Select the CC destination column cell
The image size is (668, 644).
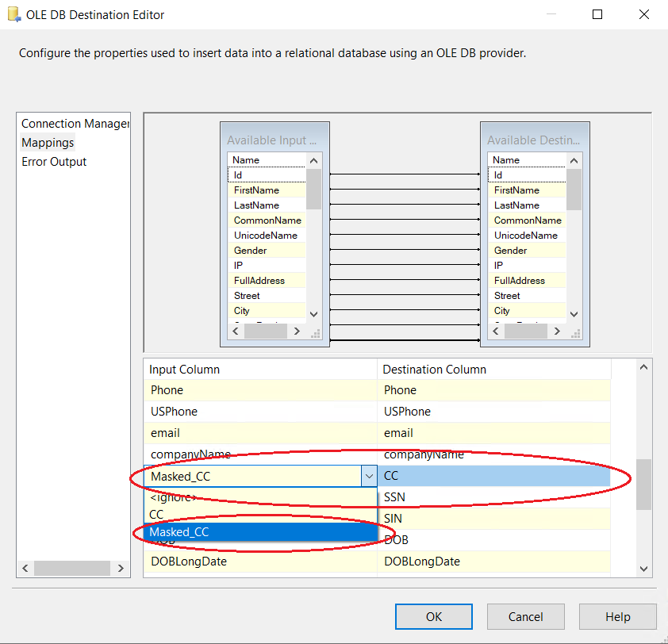(x=493, y=476)
